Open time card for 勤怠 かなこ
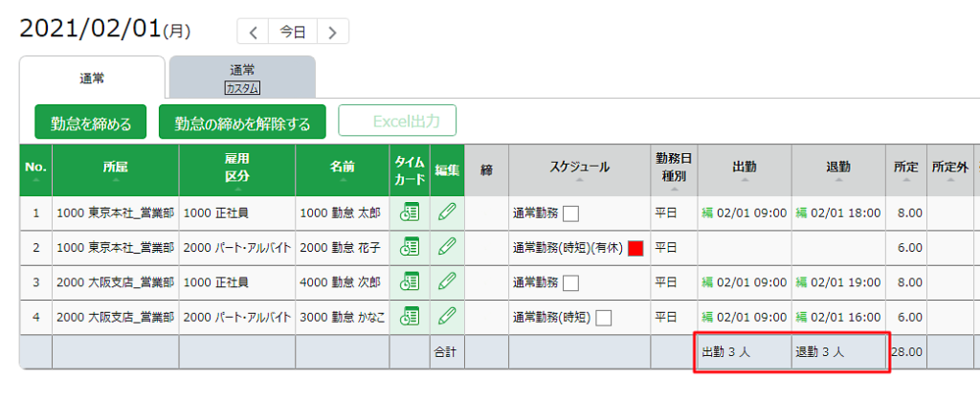Screen dimensions: 980x403 point(410,317)
